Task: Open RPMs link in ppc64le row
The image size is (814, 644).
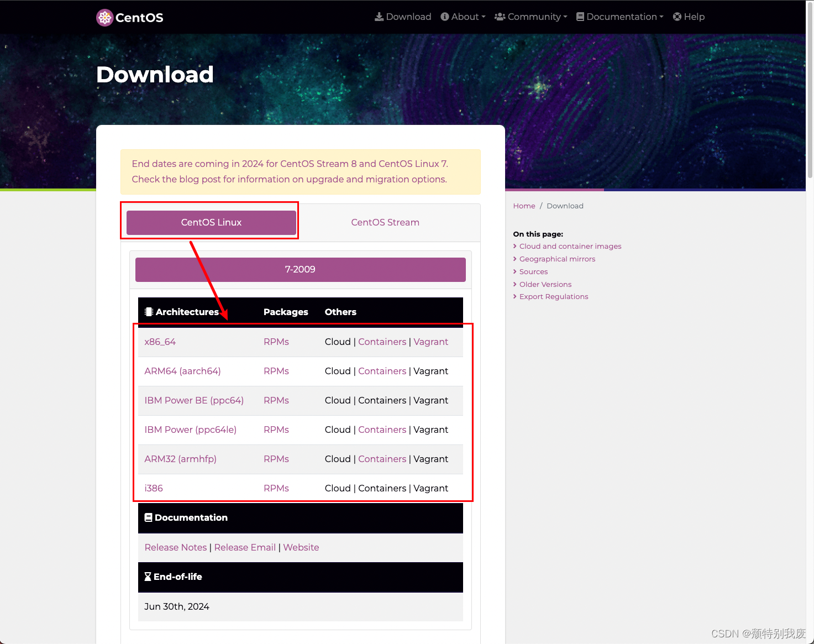Action: pyautogui.click(x=276, y=430)
